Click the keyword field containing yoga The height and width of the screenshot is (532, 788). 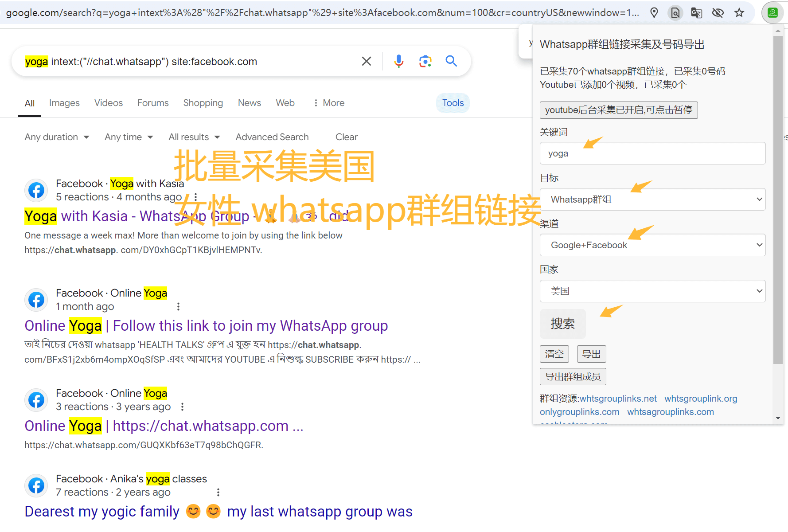[x=652, y=153]
